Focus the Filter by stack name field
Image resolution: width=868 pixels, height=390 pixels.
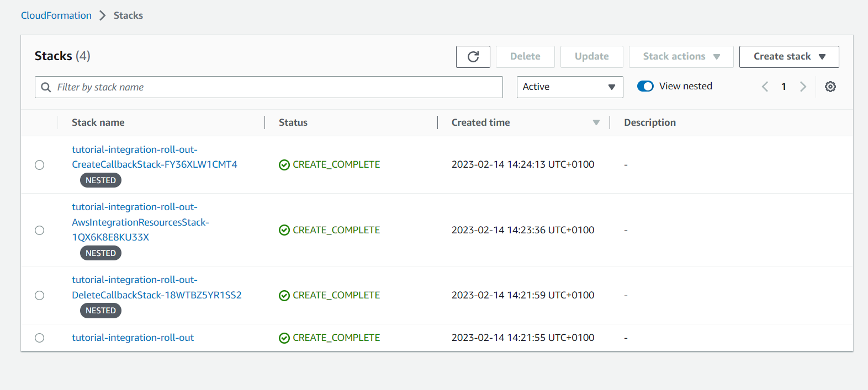276,87
